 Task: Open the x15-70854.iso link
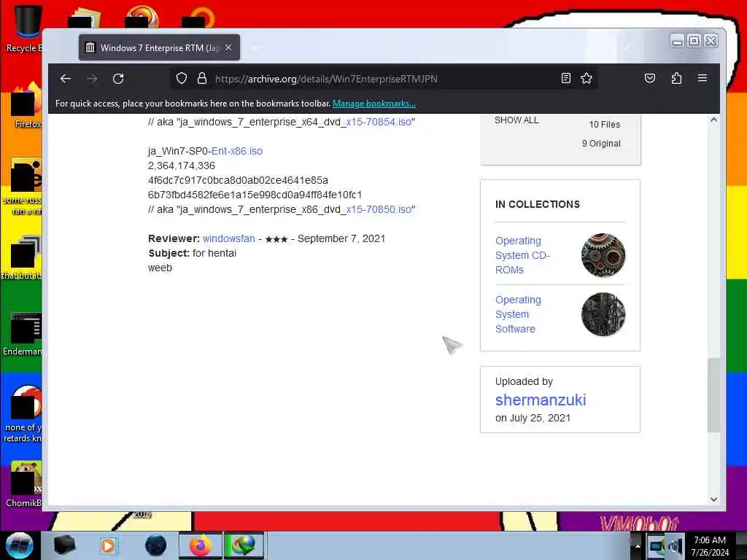tap(379, 122)
